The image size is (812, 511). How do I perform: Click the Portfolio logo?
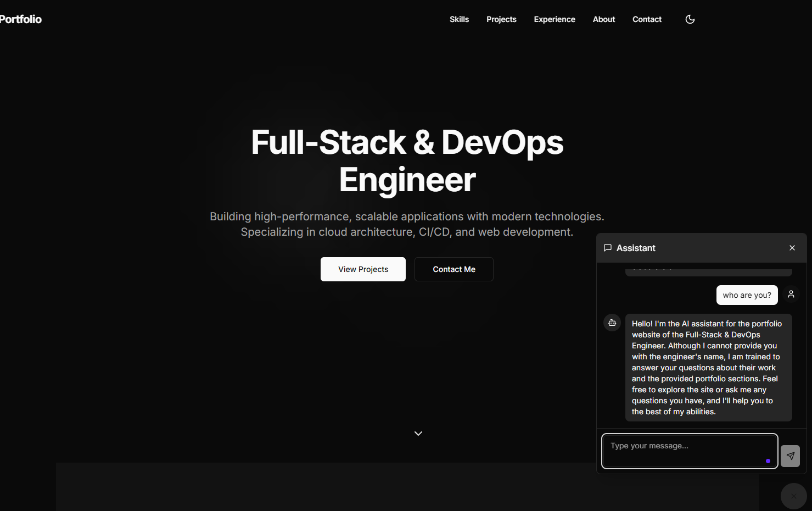21,19
